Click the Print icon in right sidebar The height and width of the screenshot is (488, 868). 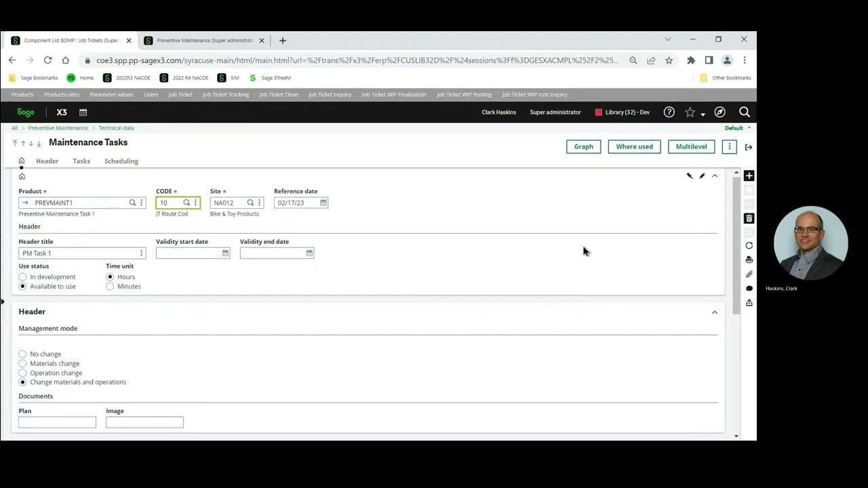click(x=749, y=260)
